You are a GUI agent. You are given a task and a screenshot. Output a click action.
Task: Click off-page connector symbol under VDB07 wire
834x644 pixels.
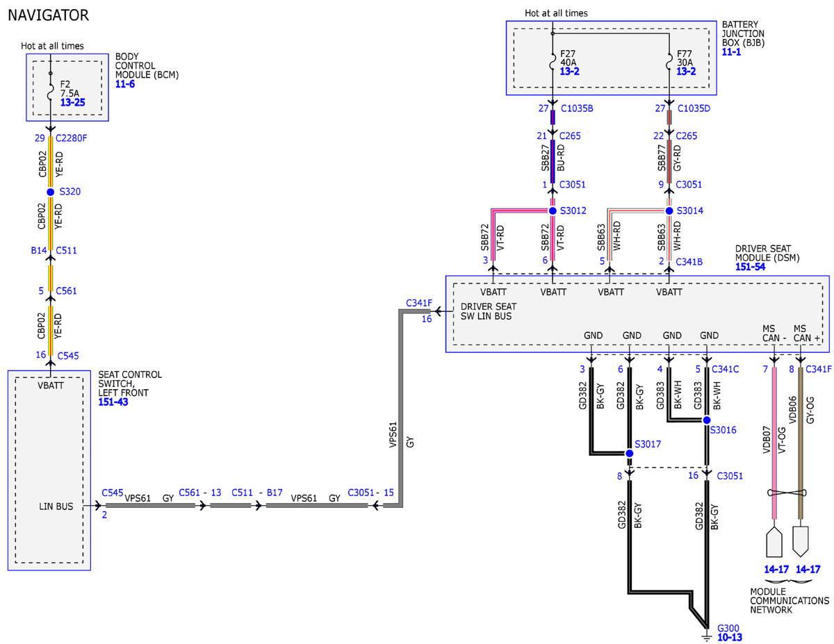pos(773,541)
